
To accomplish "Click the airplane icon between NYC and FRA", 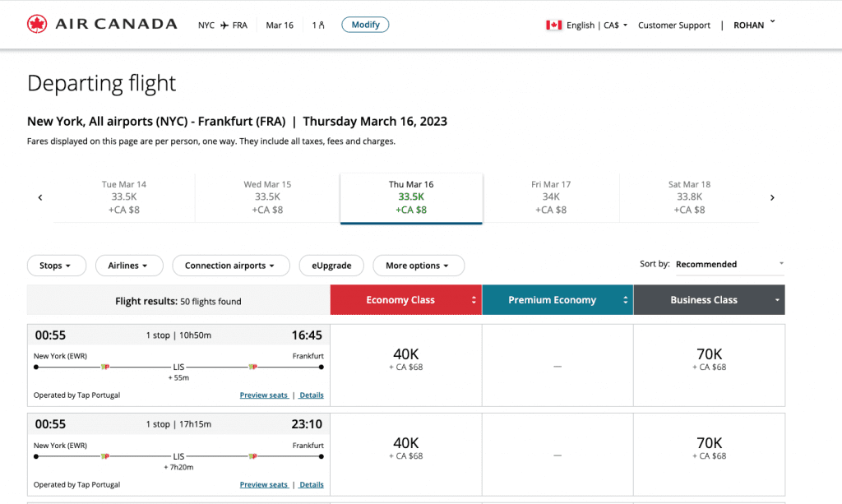I will click(x=224, y=25).
